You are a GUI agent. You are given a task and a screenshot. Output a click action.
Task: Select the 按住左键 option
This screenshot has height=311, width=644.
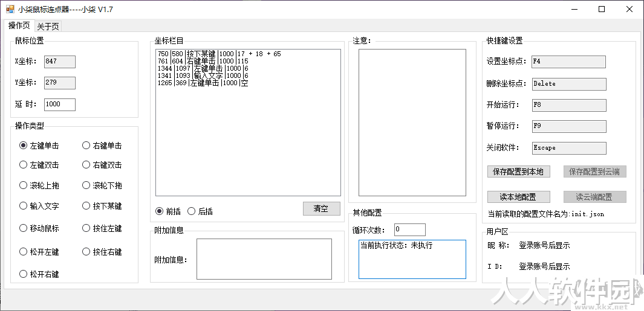(x=102, y=228)
